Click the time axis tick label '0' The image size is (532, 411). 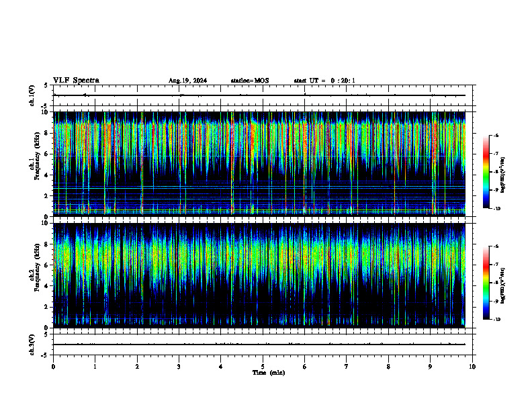tap(53, 367)
